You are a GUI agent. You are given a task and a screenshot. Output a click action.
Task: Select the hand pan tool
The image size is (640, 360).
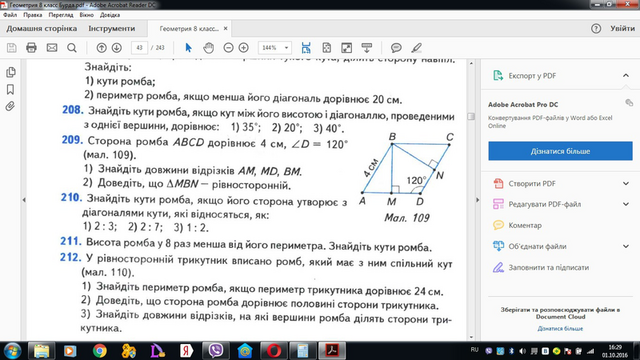tap(209, 48)
